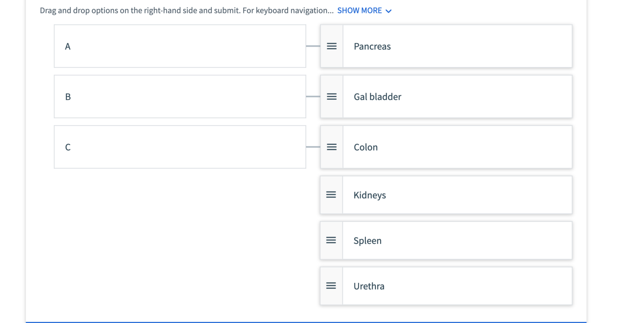This screenshot has height=323, width=644.
Task: Click the drag handle beside Urethra
Action: (331, 286)
